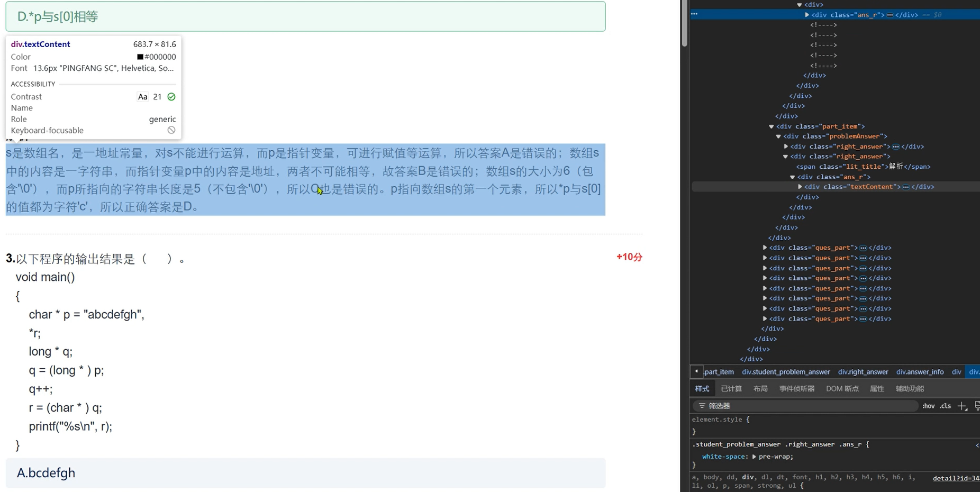Open detail?id=34 stylesheet source link
The width and height of the screenshot is (980, 492).
point(956,478)
